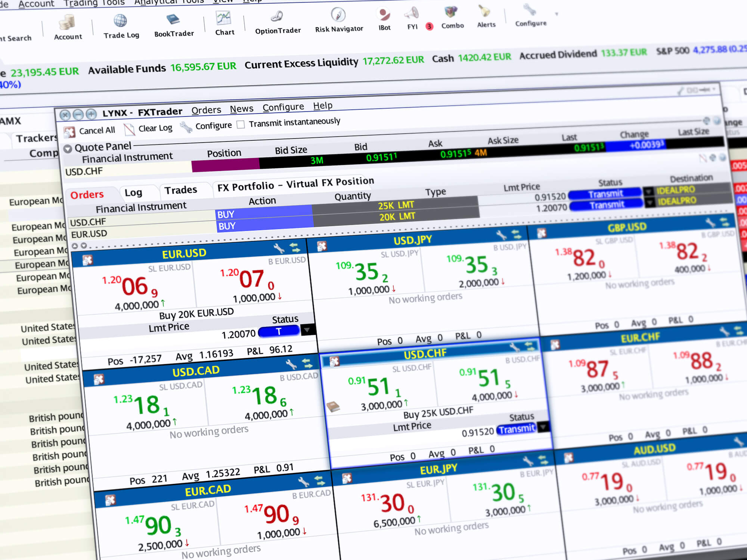This screenshot has height=560, width=747.
Task: Open OptionTrader from the toolbar
Action: [278, 22]
